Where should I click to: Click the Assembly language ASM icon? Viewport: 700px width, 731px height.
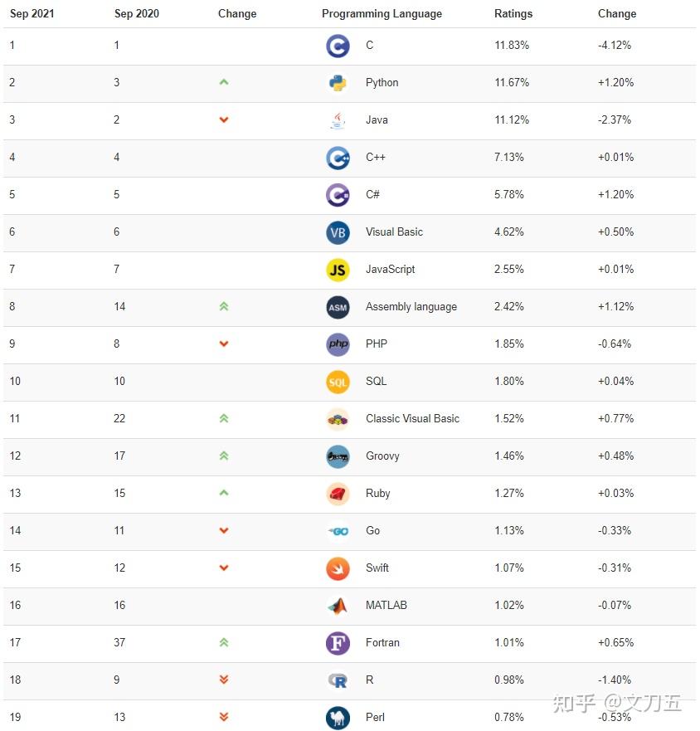[338, 307]
